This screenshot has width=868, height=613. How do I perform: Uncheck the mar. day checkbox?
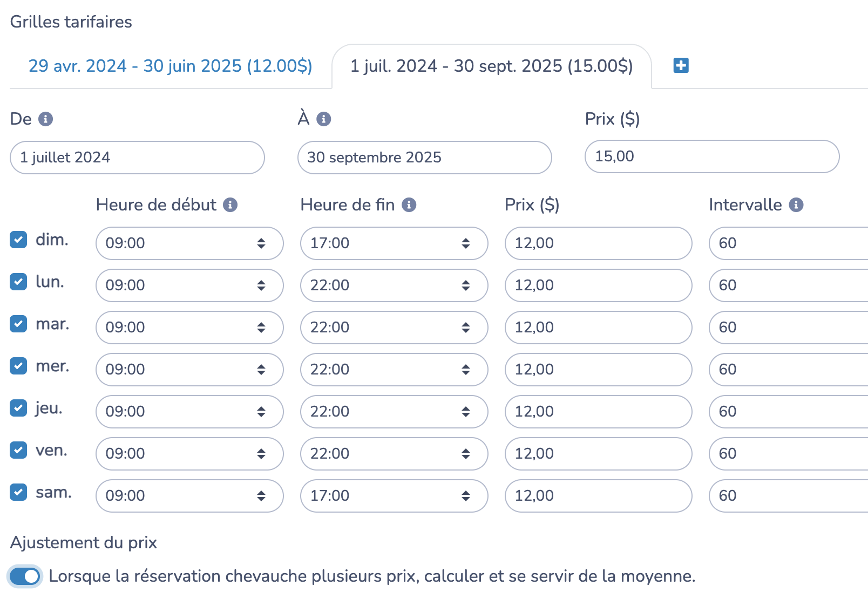click(18, 324)
